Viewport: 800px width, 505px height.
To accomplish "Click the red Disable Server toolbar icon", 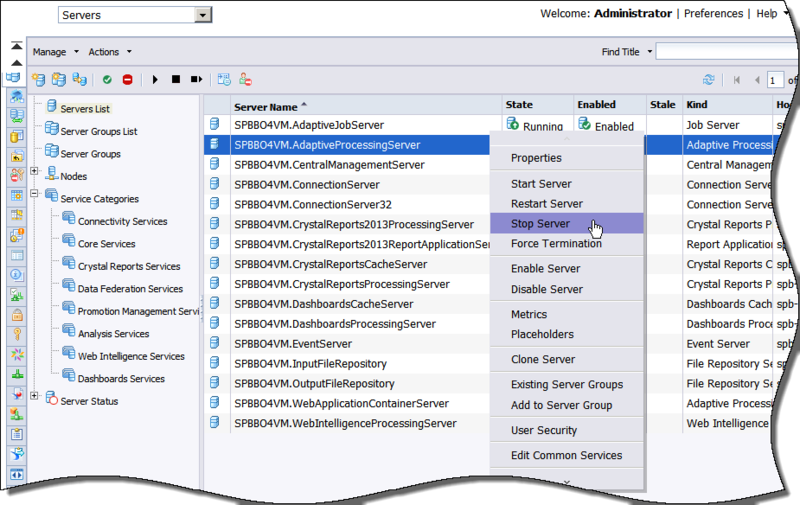I will [x=128, y=80].
